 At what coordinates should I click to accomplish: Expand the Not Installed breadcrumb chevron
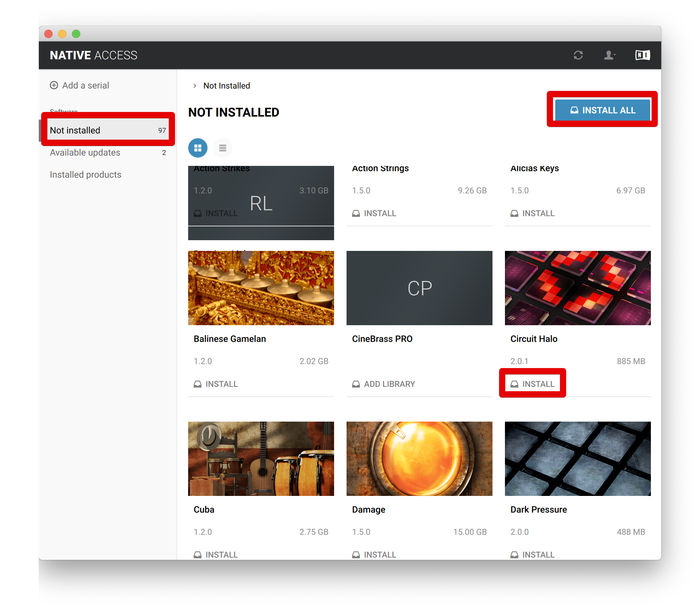click(195, 86)
